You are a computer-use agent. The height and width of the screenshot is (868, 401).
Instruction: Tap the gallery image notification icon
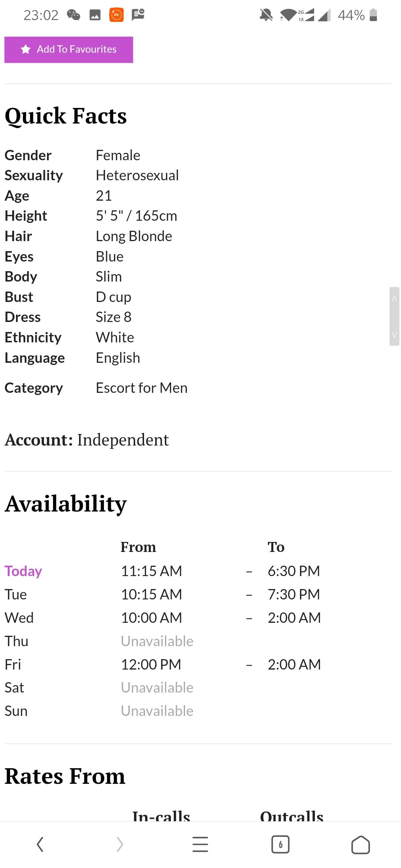[x=95, y=15]
